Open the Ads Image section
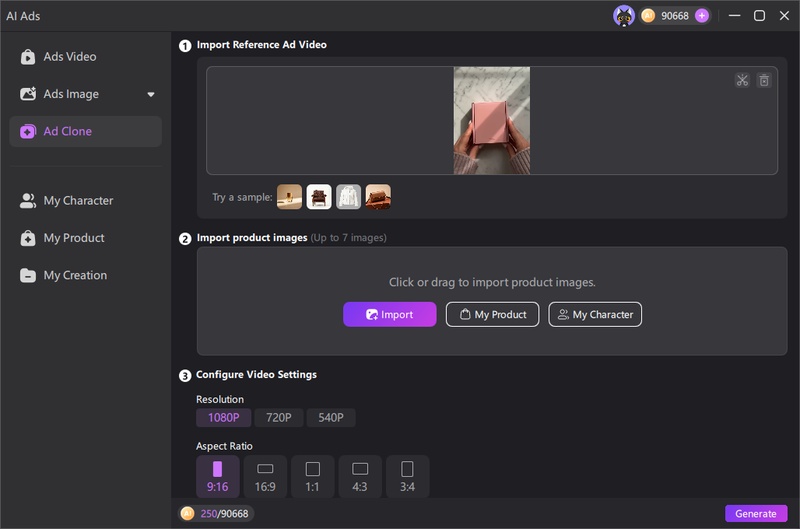This screenshot has height=529, width=800. 85,94
